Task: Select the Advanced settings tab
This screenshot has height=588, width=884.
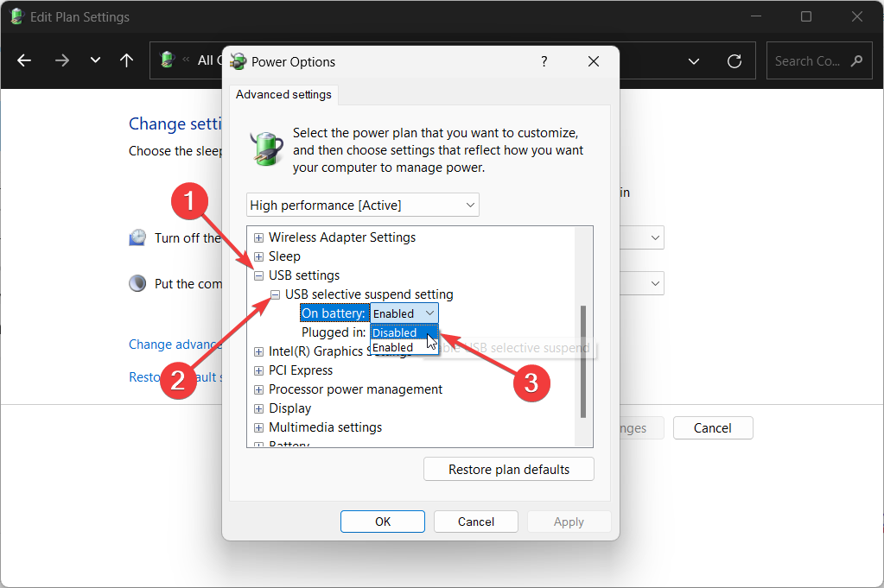Action: 283,95
